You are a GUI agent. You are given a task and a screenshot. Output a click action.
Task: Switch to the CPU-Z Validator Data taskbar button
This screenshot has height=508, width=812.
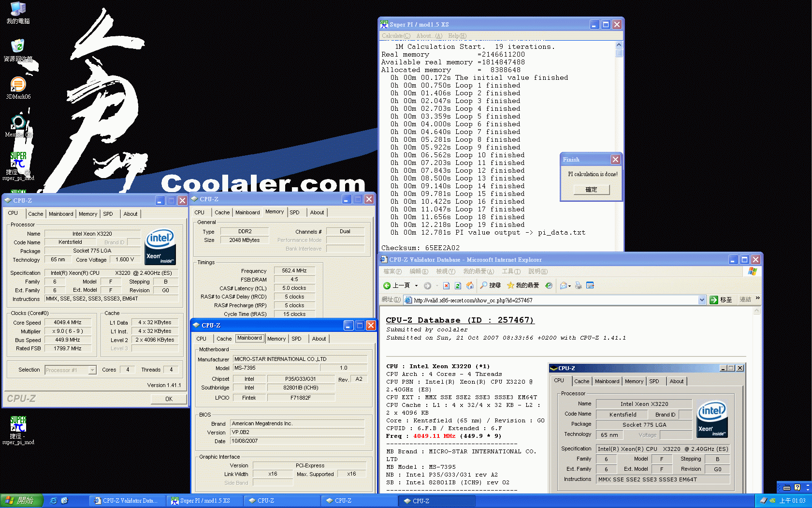tap(128, 501)
